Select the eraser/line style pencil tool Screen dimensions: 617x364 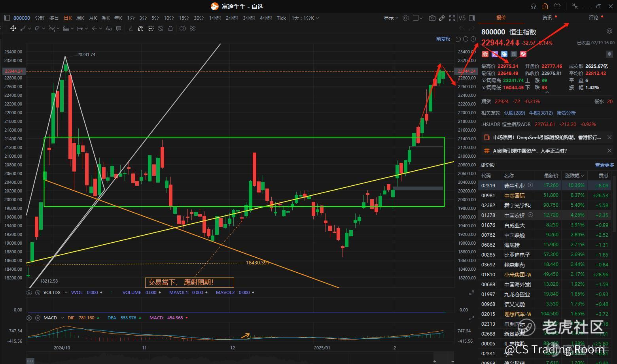point(131,28)
